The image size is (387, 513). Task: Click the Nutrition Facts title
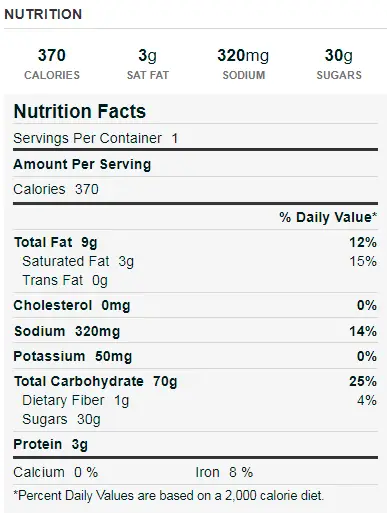[x=80, y=111]
